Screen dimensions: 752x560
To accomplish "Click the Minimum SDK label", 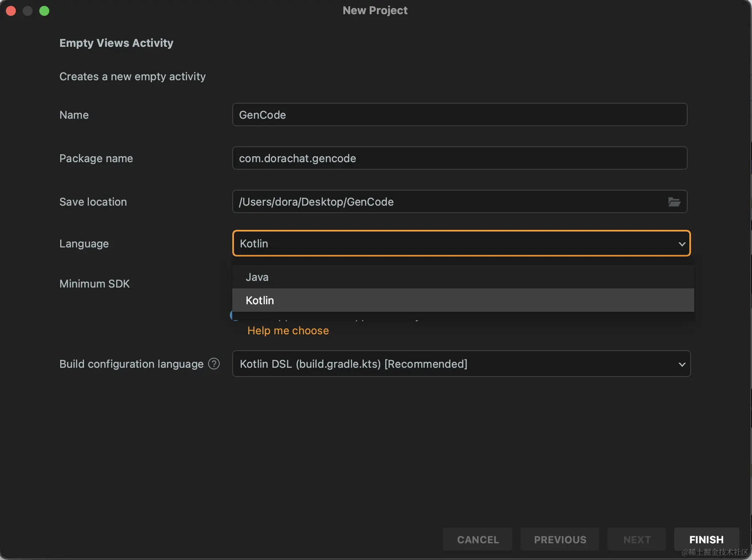I will point(94,284).
